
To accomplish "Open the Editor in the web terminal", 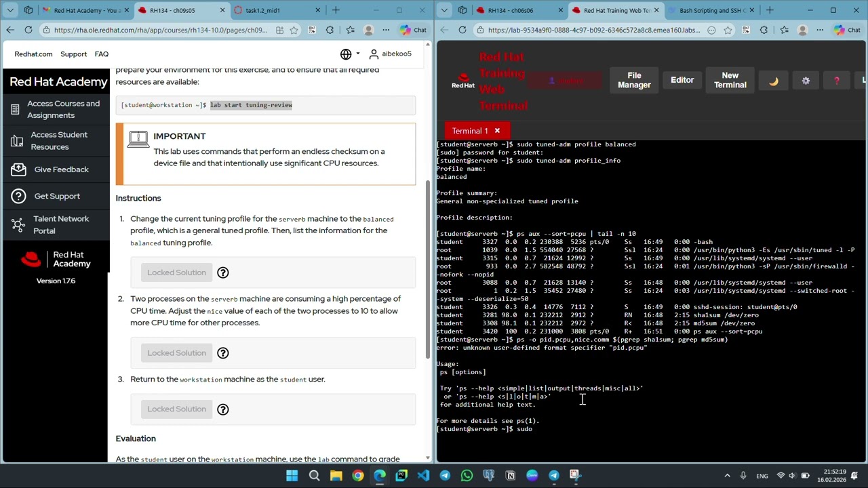I will pyautogui.click(x=682, y=80).
